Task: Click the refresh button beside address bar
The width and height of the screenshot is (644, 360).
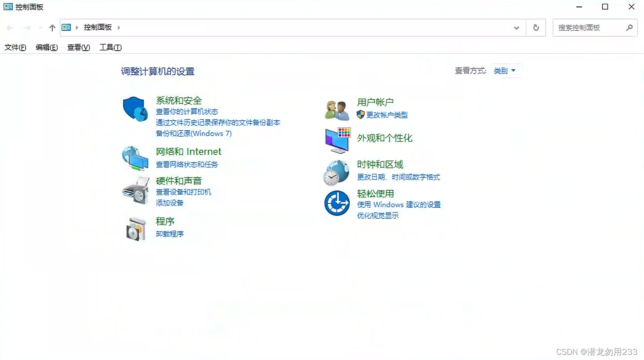Action: pyautogui.click(x=536, y=28)
